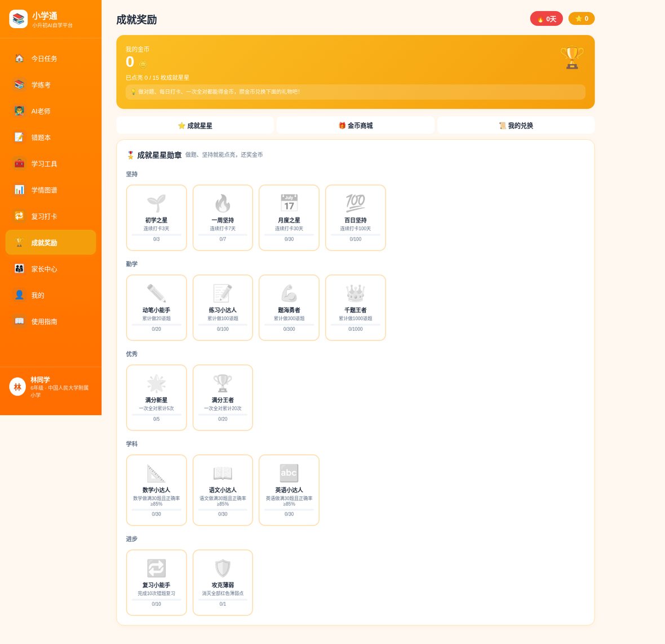Click the calendar icon on 月度之星
665x644 pixels.
289,203
